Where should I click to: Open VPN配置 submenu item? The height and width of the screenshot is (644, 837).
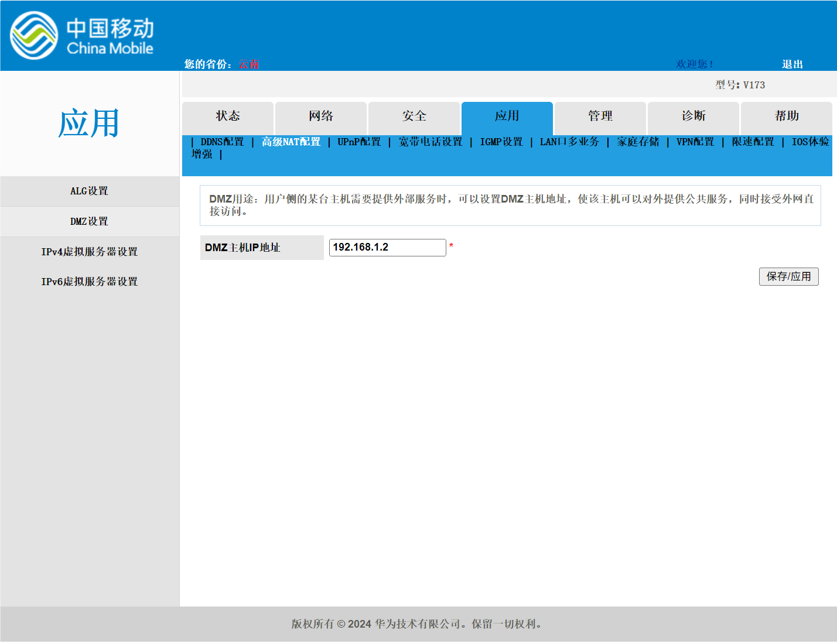coord(695,142)
